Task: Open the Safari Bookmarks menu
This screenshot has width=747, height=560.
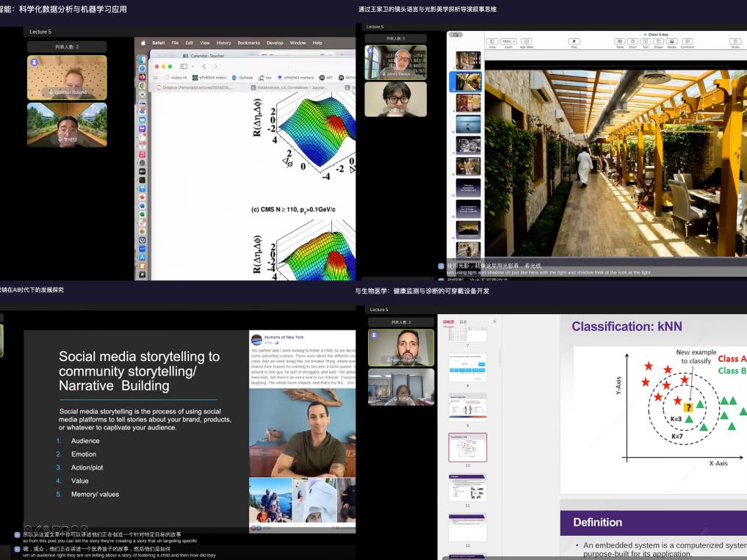Action: tap(248, 43)
